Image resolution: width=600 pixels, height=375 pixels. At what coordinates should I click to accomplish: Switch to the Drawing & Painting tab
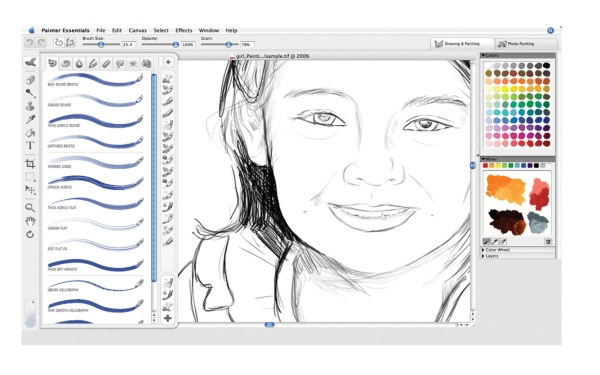click(462, 44)
